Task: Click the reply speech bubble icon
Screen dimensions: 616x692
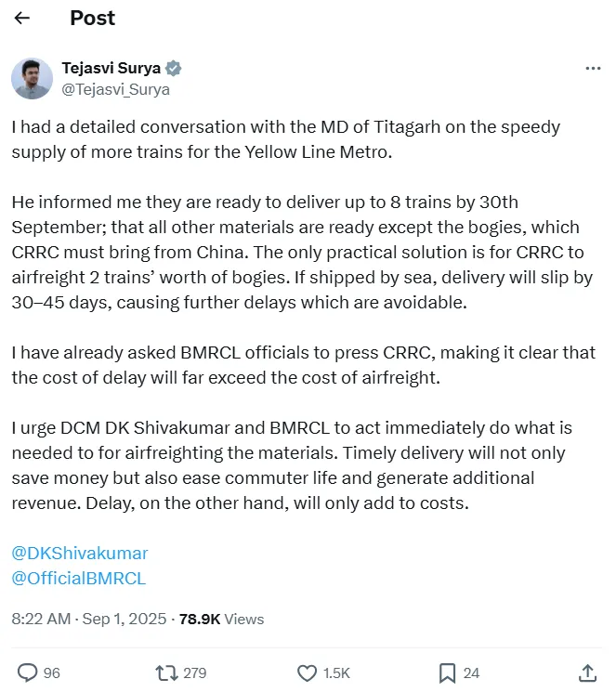Action: tap(28, 672)
